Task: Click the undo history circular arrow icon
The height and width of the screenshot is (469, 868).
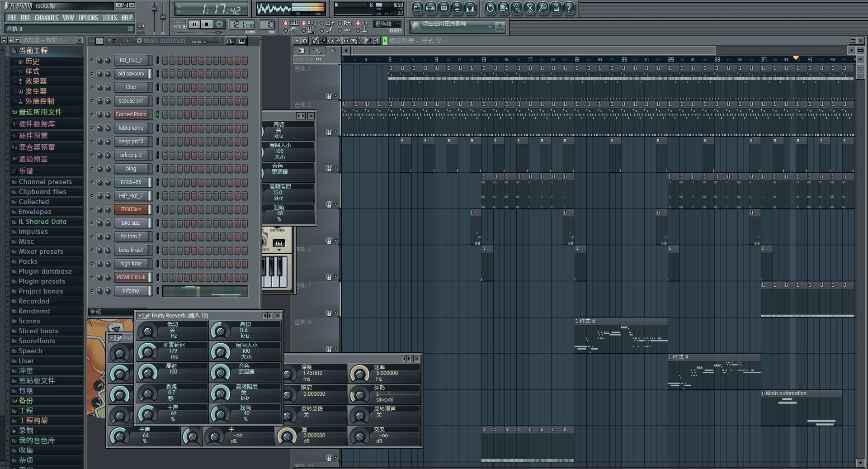Action: tap(490, 8)
